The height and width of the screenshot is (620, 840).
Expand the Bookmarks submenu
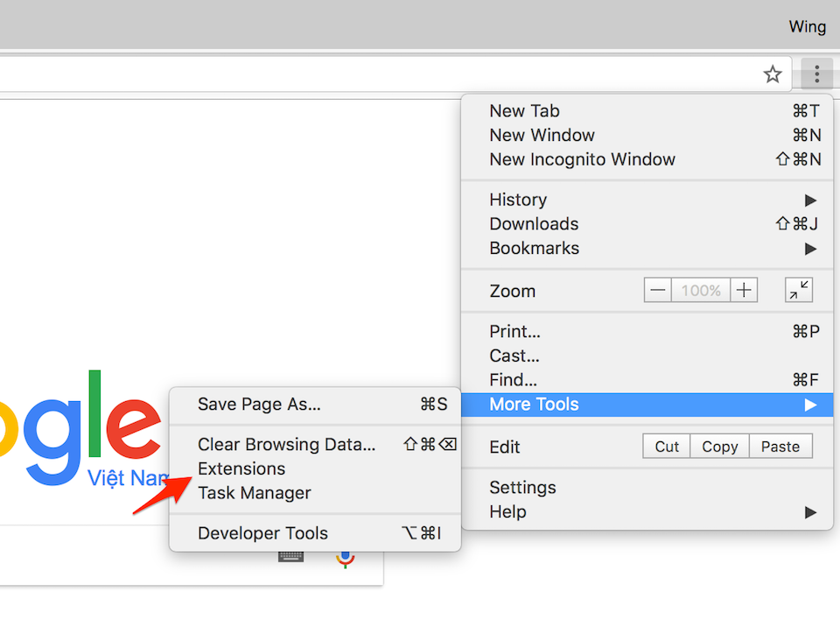[x=647, y=249]
